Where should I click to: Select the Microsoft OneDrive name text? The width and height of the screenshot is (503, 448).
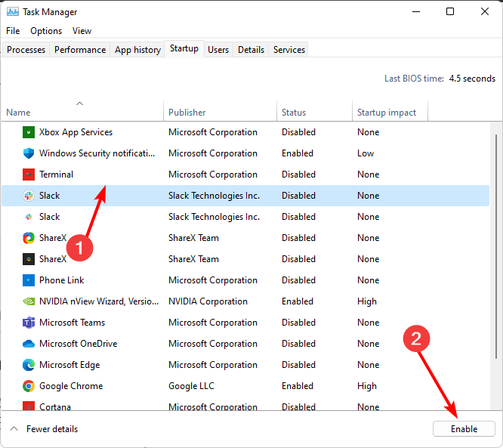tap(79, 344)
